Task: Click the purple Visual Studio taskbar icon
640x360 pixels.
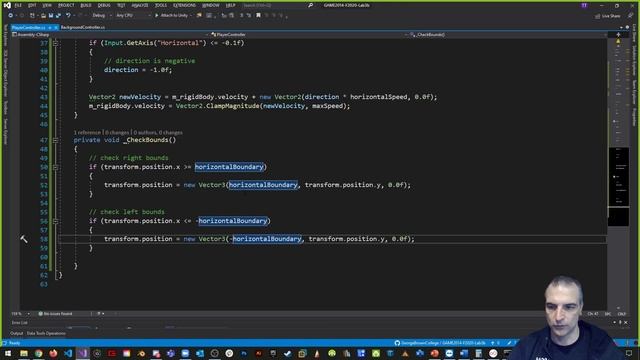Action: tap(82, 353)
